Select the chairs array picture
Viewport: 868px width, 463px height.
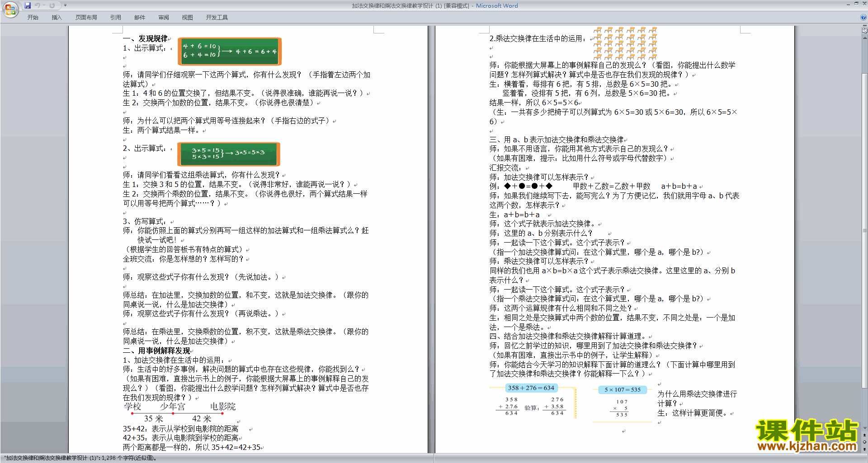click(625, 43)
